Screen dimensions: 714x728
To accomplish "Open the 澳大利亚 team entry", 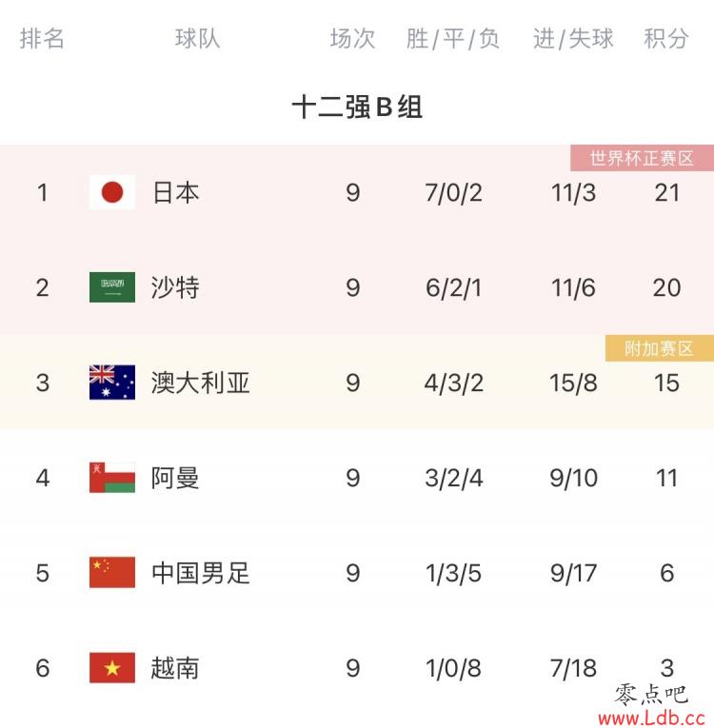I will click(x=201, y=384).
